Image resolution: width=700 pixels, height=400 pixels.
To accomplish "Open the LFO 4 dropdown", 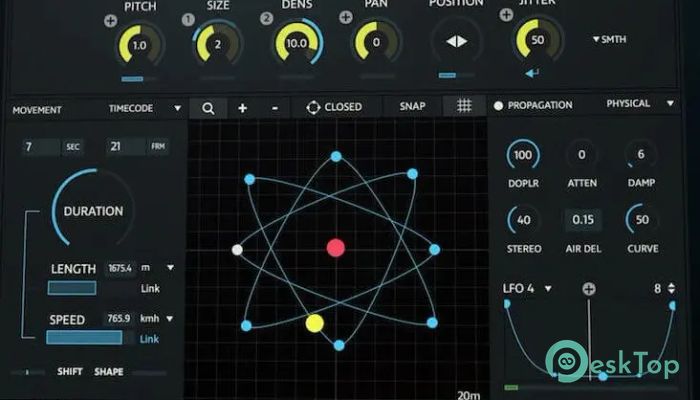I will [527, 288].
